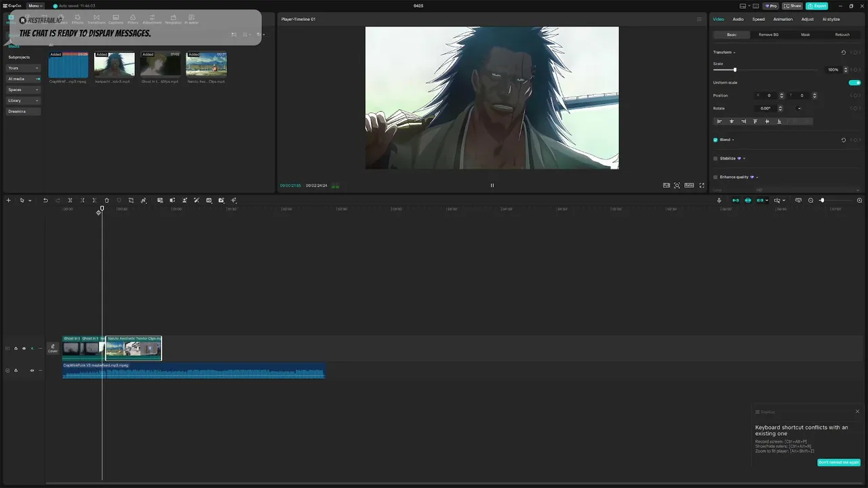
Task: Toggle the Blend checkbox
Action: [x=715, y=140]
